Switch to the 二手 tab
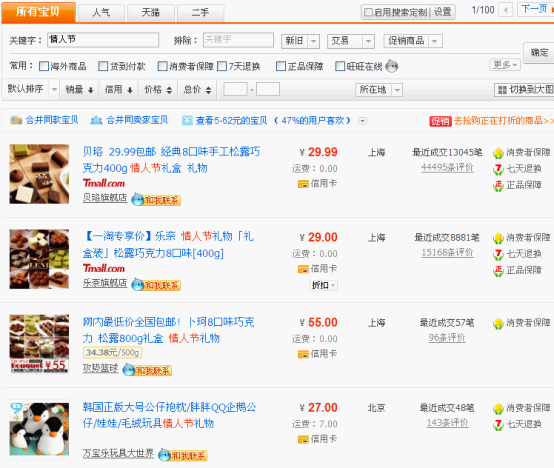 coord(200,13)
